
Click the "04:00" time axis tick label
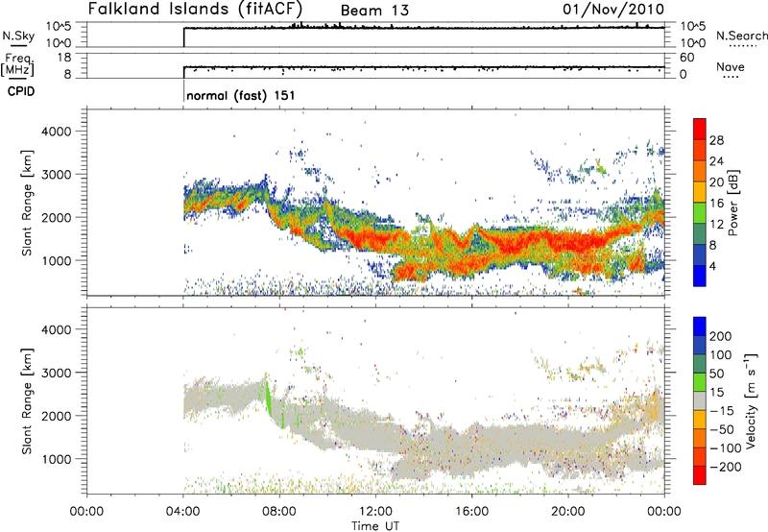(182, 512)
